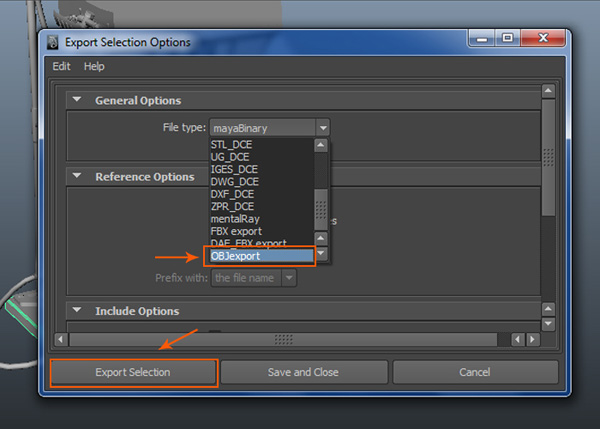Image resolution: width=600 pixels, height=429 pixels.
Task: Click the Maya icon in the title bar
Action: point(52,42)
